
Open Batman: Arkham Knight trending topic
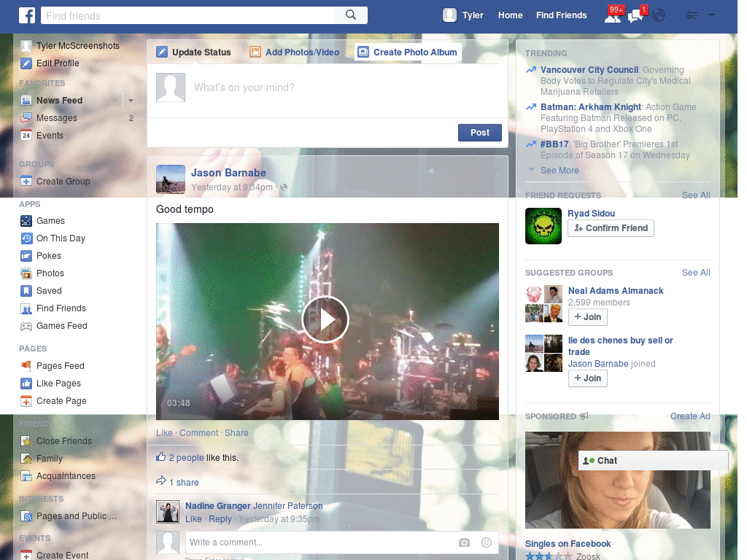591,107
